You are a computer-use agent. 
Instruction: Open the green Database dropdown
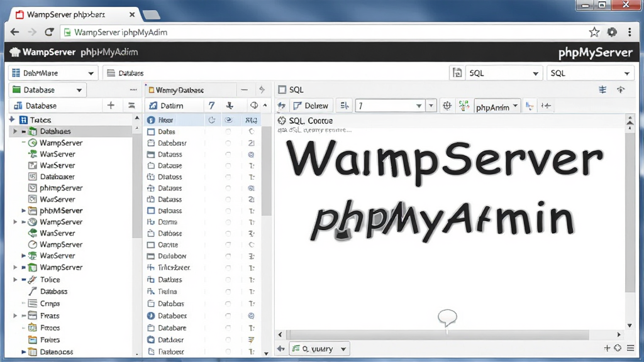[48, 90]
